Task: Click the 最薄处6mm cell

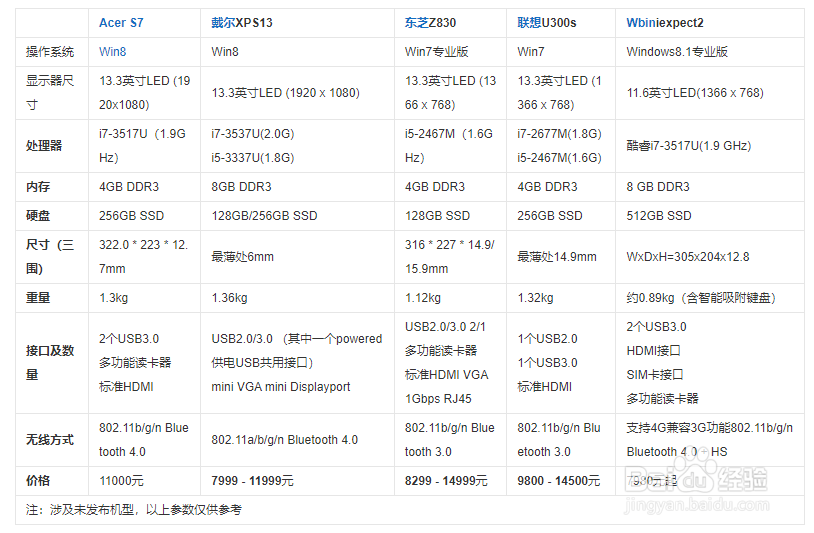Action: click(242, 257)
